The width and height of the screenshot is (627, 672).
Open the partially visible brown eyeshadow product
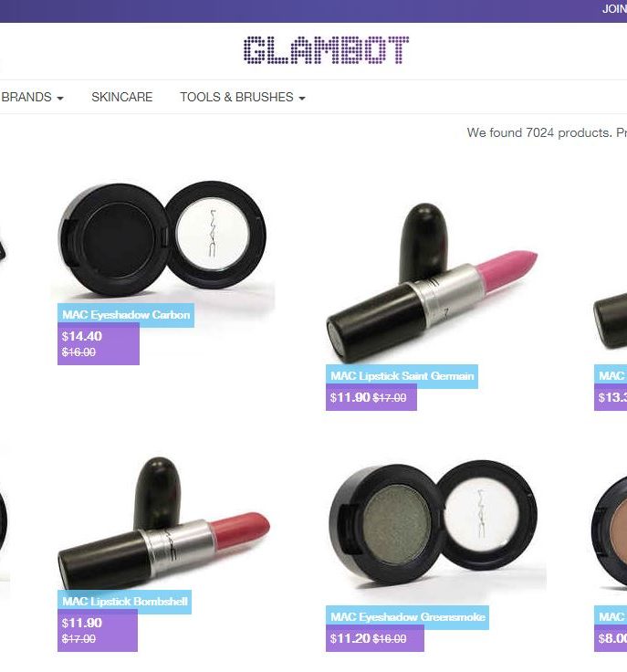click(x=610, y=530)
